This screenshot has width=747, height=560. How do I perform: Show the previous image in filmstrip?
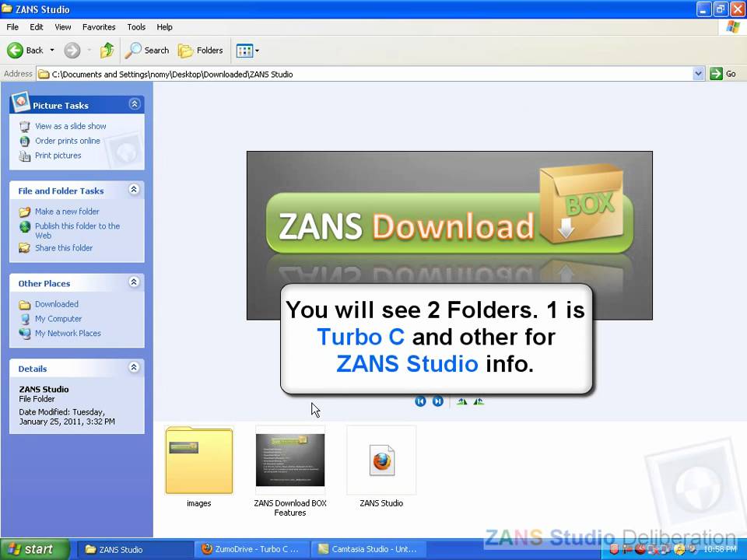tap(420, 401)
